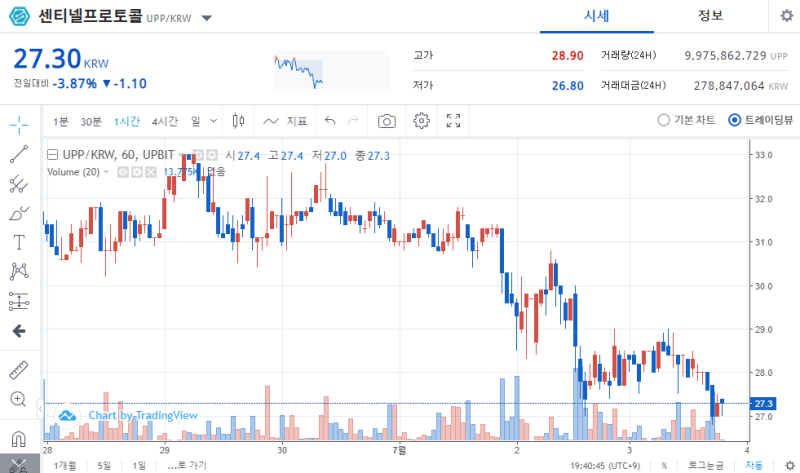Collapse the chart legend box
Image resolution: width=800 pixels, height=473 pixels.
[52, 155]
